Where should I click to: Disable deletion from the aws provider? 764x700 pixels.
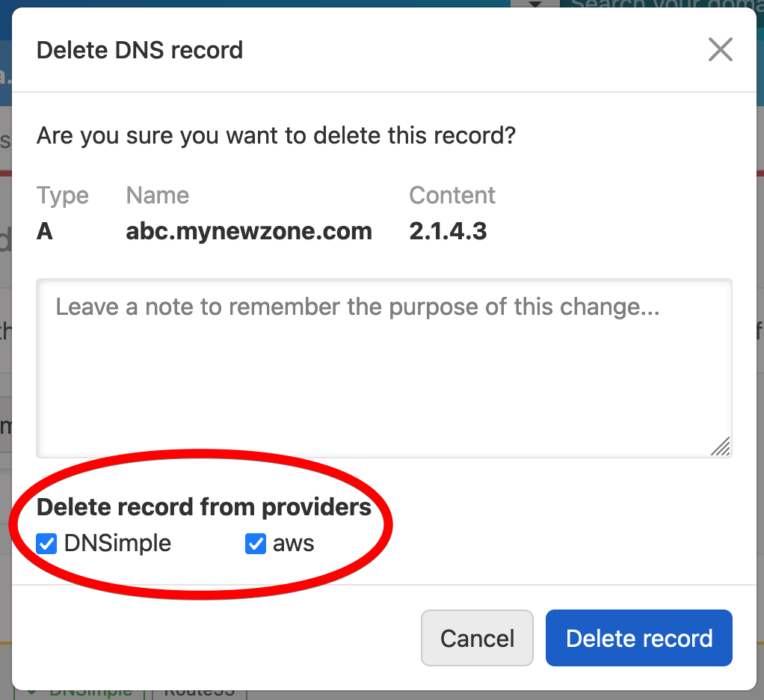255,544
